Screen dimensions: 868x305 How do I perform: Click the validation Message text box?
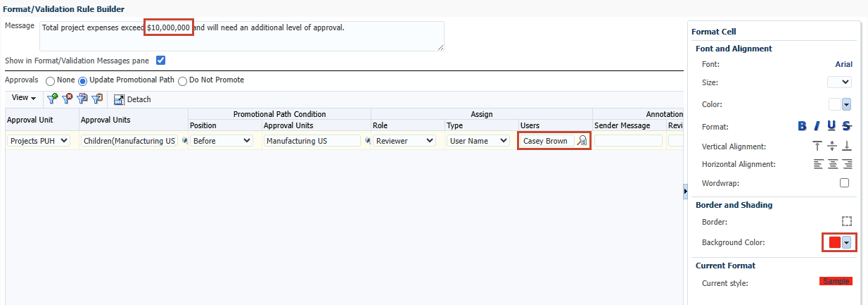pos(242,36)
